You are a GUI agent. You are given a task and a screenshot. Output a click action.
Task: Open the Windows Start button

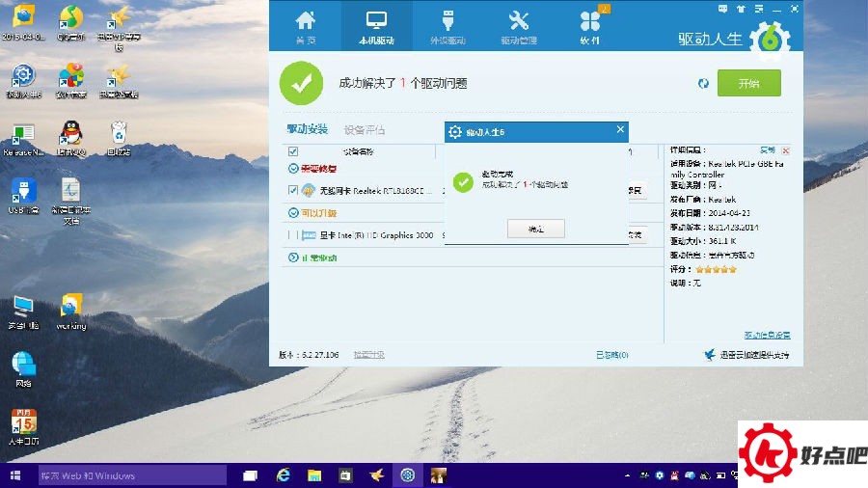point(15,475)
